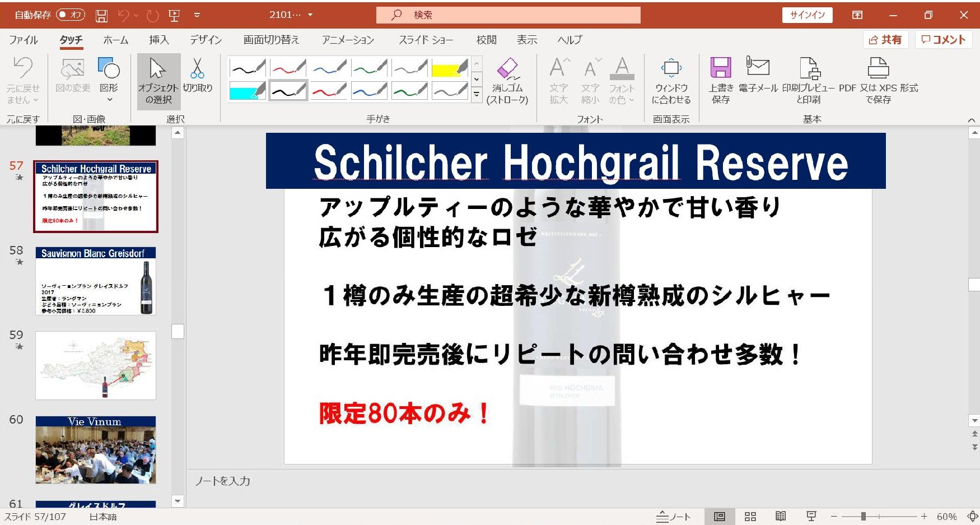The image size is (980, 525).
Task: Switch to the デザイン tab
Action: point(206,40)
